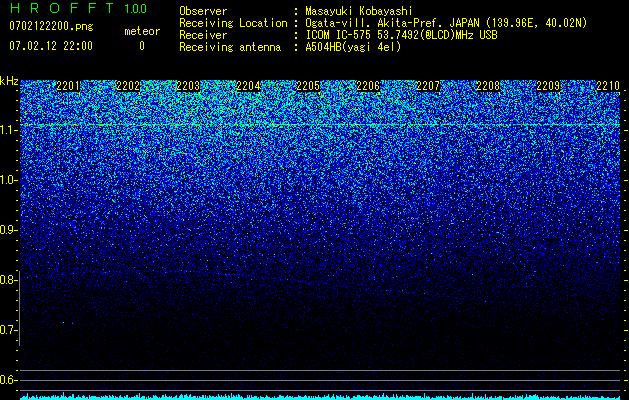Click the 1.0 frequency axis label

click(x=9, y=180)
